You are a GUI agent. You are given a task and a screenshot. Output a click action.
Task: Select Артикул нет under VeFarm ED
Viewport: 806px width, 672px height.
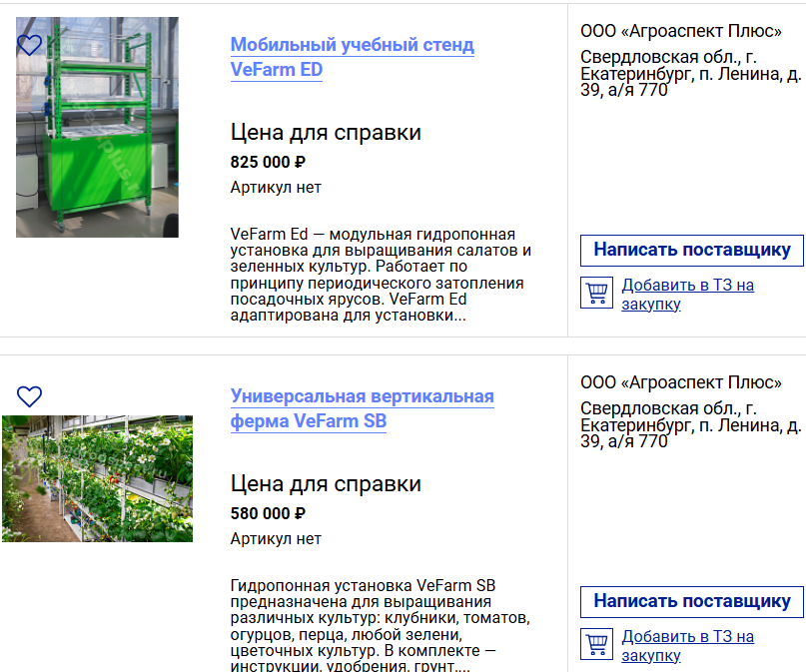(x=276, y=188)
